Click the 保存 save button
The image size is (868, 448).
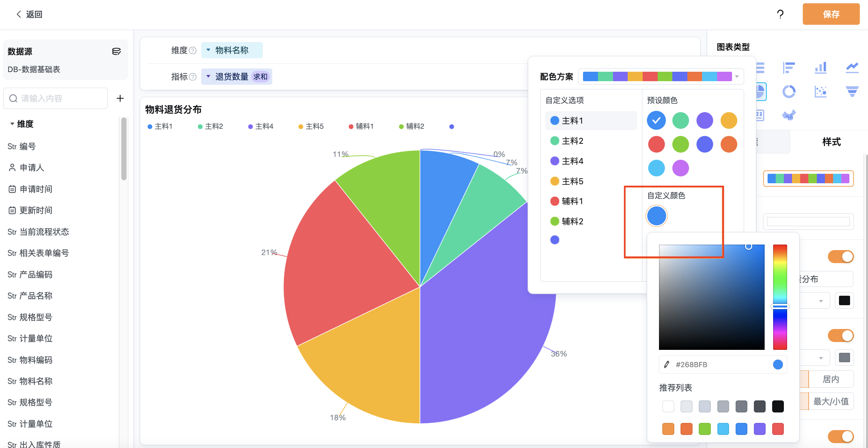tap(831, 14)
